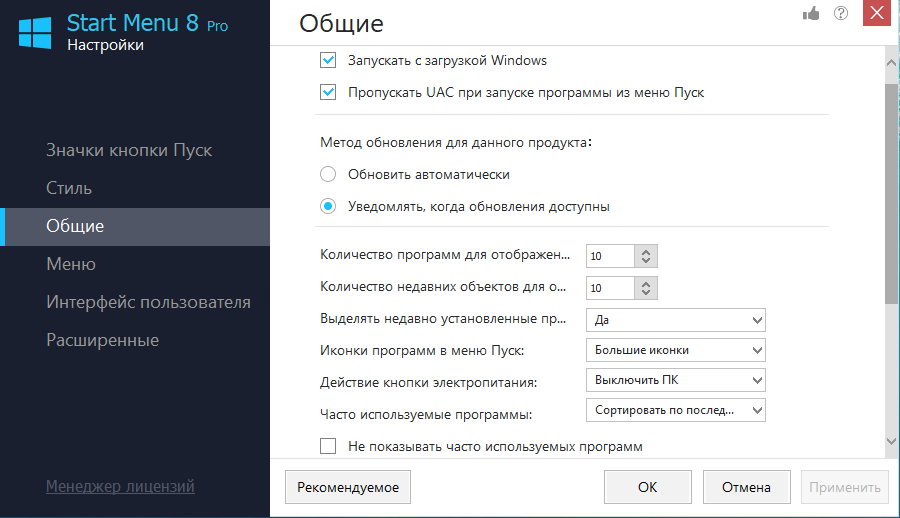Image resolution: width=900 pixels, height=518 pixels.
Task: Enable 'Не показывать часто используемых программ'
Action: pos(328,446)
